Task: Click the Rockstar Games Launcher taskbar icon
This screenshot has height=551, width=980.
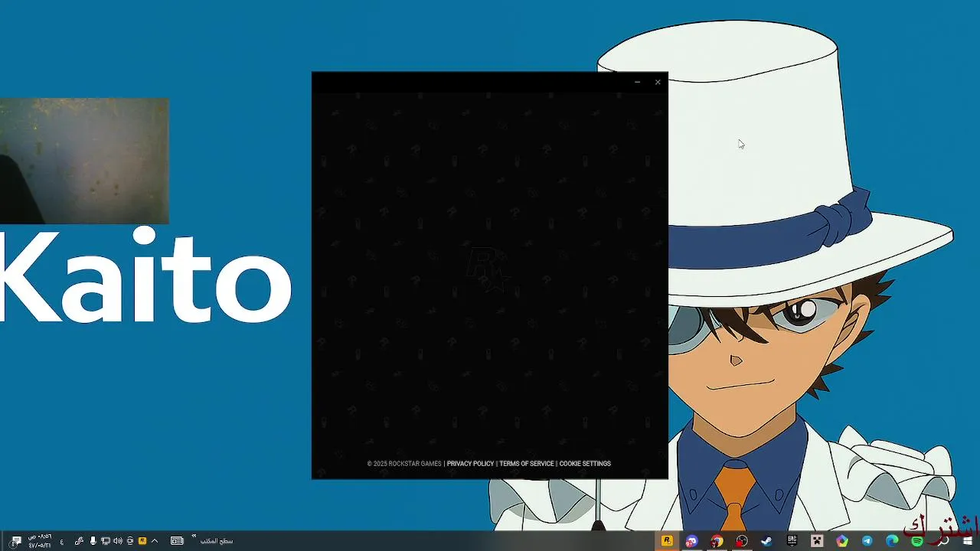Action: [x=667, y=540]
